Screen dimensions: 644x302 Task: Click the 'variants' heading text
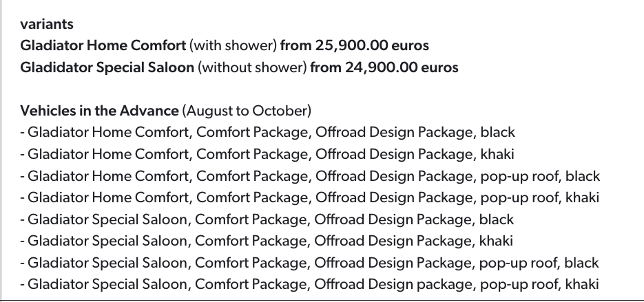[47, 24]
